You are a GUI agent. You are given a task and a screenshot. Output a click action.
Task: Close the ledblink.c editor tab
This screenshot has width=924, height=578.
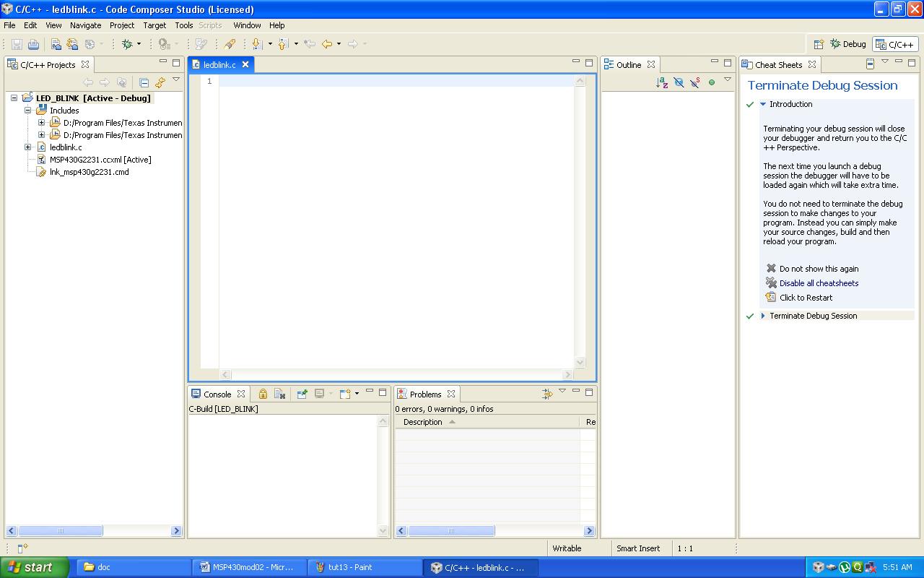coord(245,64)
